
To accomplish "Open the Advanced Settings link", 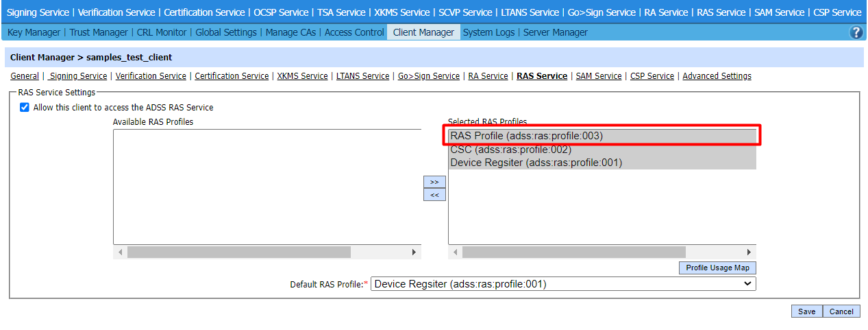I will click(717, 76).
